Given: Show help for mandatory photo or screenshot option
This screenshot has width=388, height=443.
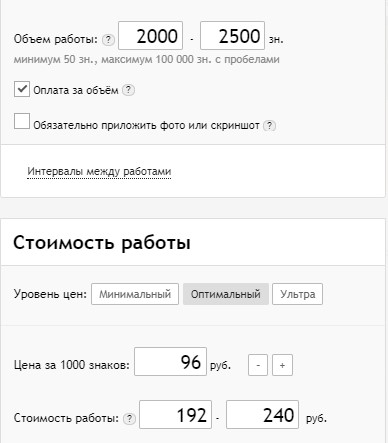Looking at the screenshot, I should [269, 126].
